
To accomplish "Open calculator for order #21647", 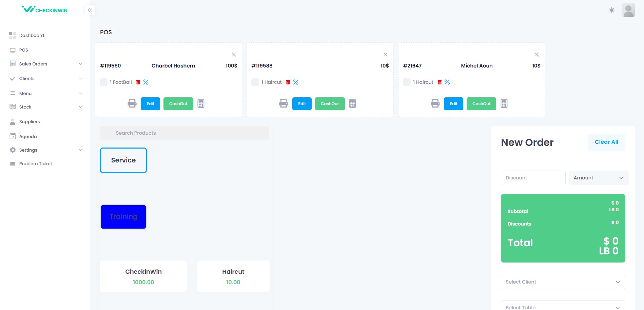I will 504,103.
